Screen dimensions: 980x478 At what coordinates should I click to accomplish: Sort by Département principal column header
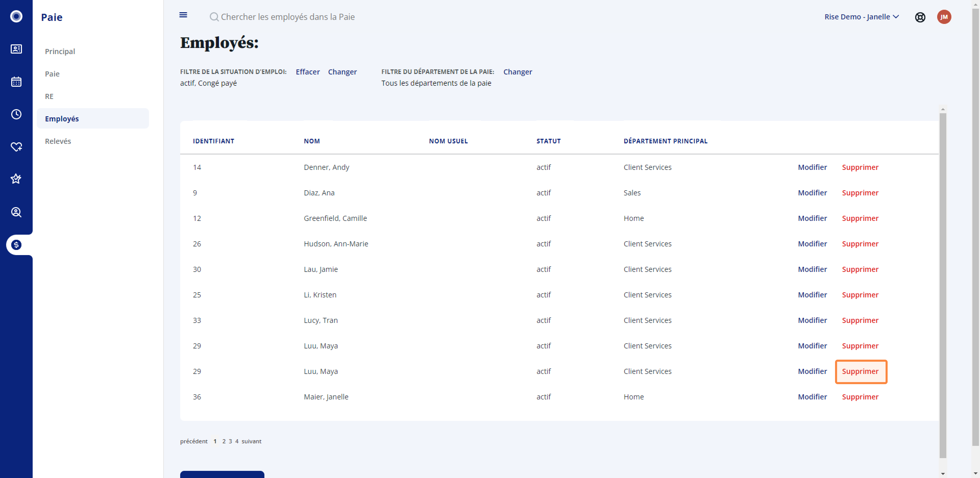(665, 141)
